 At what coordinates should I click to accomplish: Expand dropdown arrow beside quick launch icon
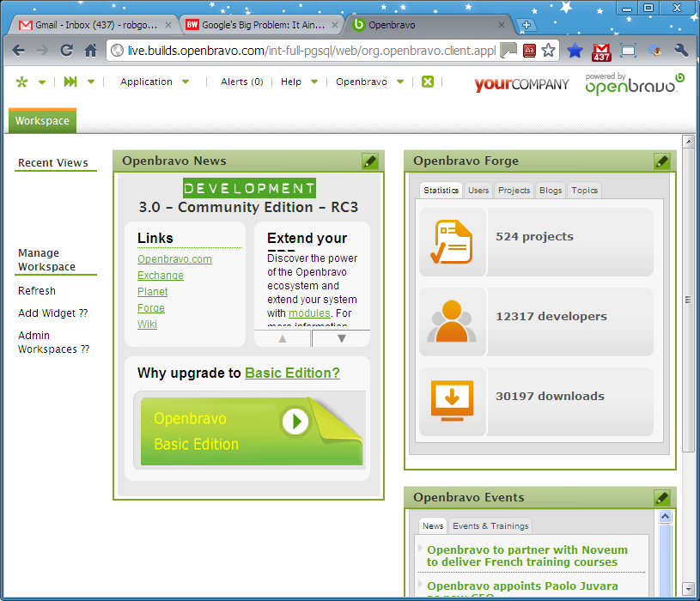[x=91, y=82]
